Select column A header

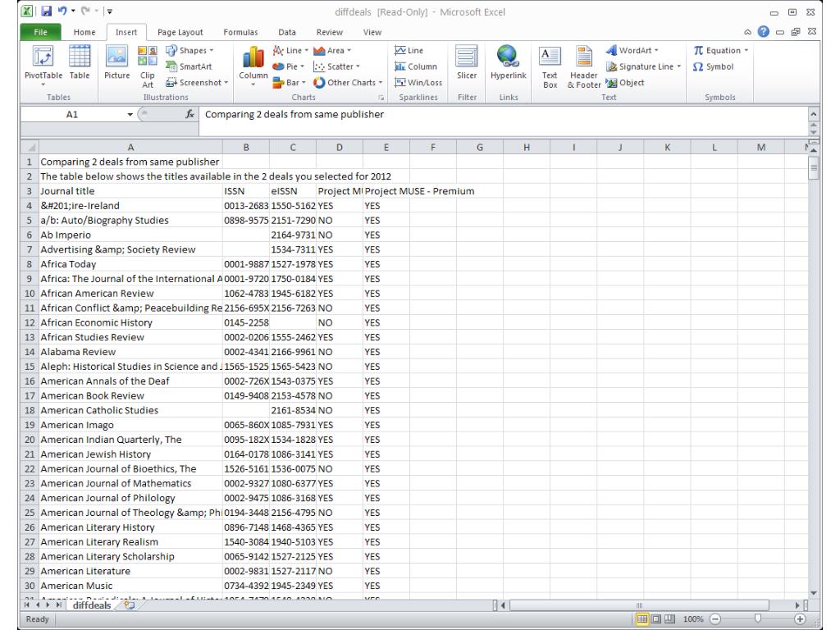130,148
